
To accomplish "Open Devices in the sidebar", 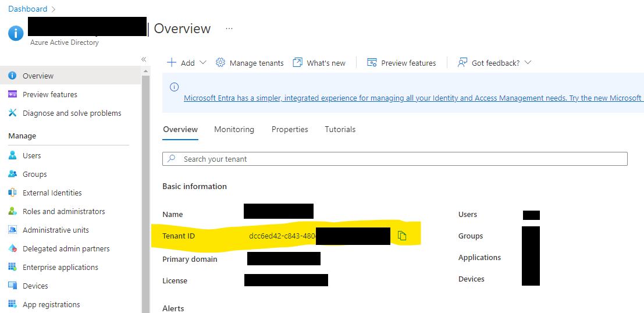I will pos(35,286).
